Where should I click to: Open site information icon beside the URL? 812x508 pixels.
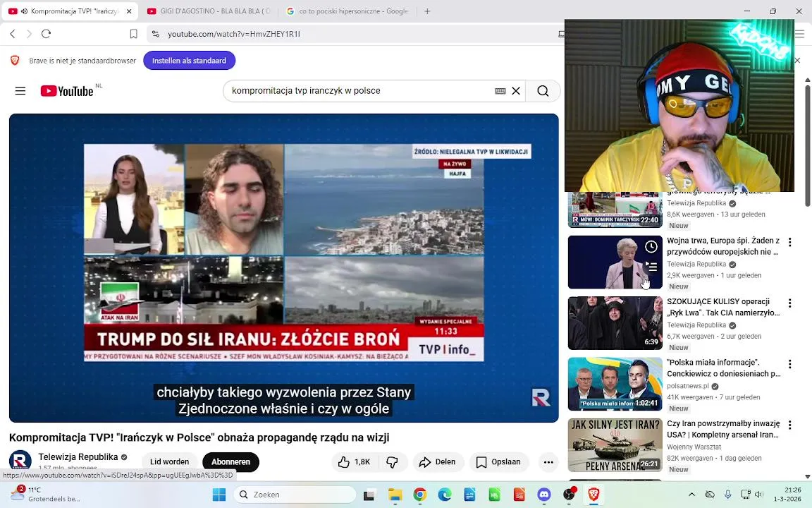coord(155,34)
